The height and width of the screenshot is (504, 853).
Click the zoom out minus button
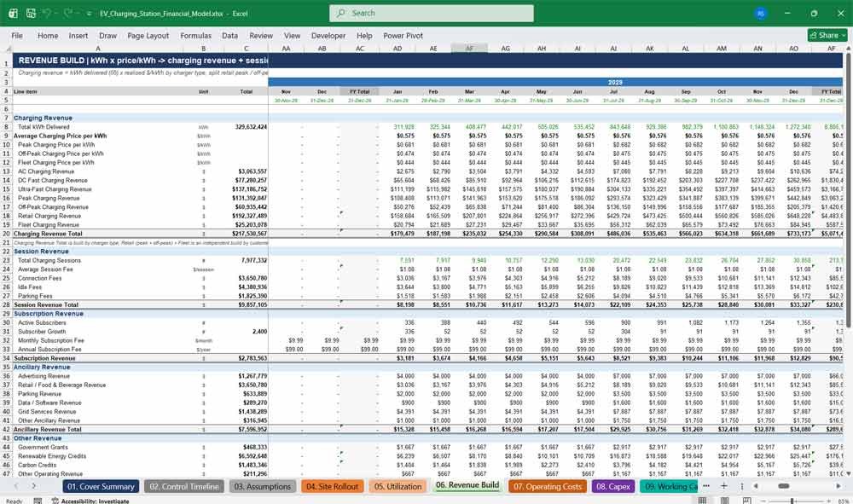[763, 501]
